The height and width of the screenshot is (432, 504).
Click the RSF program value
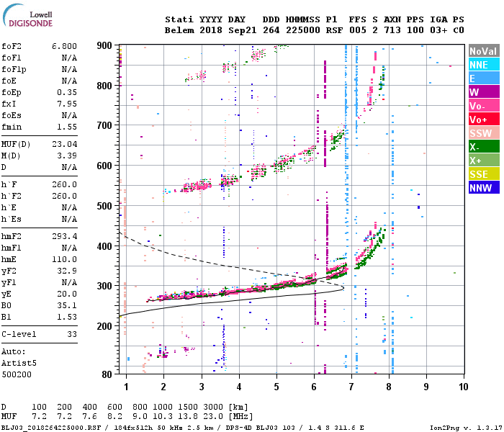click(334, 30)
